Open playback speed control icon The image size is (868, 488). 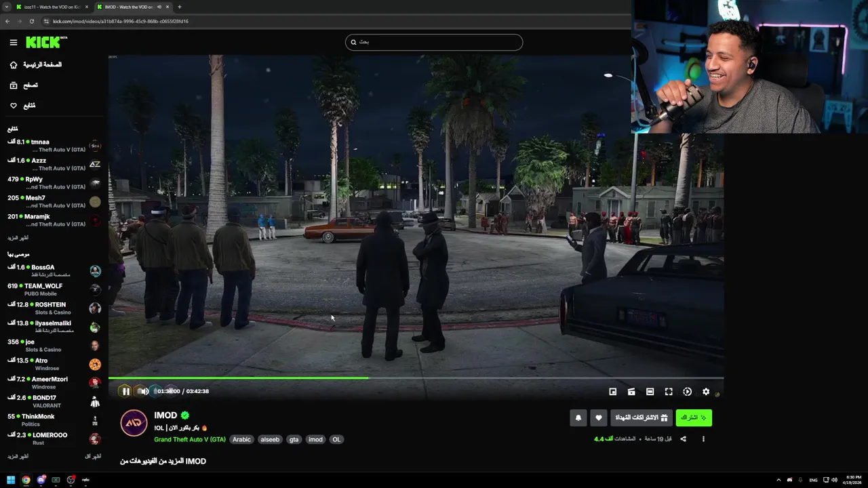click(x=687, y=391)
